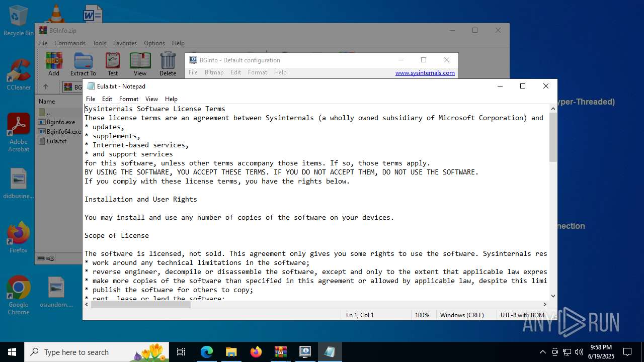Click the 'Sysinternals Software License Terms' heading text
Screen dimensions: 644x362
click(155, 109)
